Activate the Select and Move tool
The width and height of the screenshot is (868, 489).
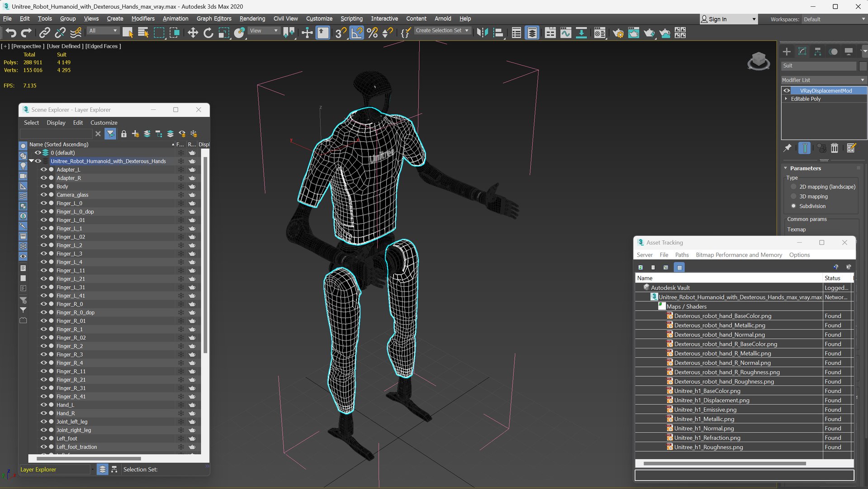tap(193, 33)
